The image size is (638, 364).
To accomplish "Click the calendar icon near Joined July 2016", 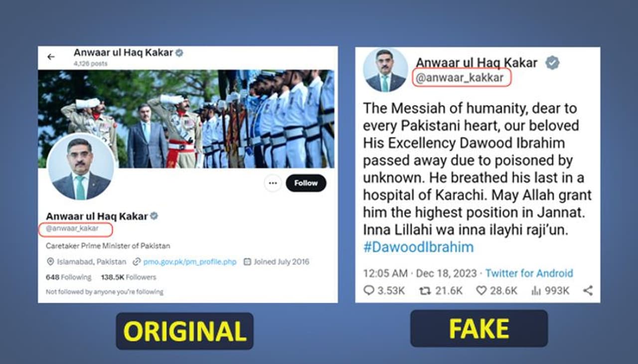I will coord(247,261).
